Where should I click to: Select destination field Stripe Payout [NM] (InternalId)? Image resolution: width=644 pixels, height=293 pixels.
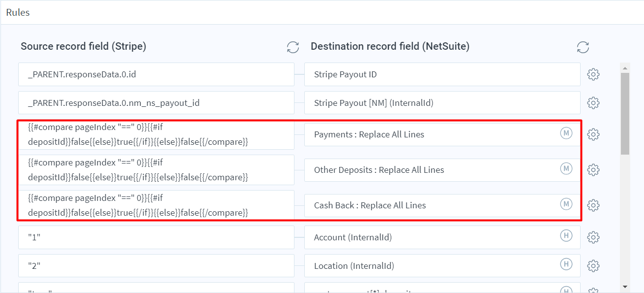pyautogui.click(x=442, y=103)
